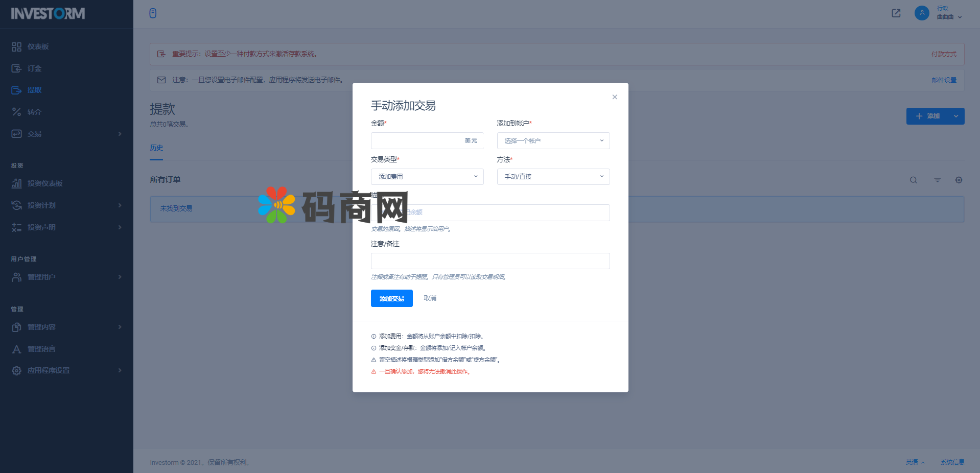980x473 pixels.
Task: Click the external link icon in header
Action: coord(896,13)
